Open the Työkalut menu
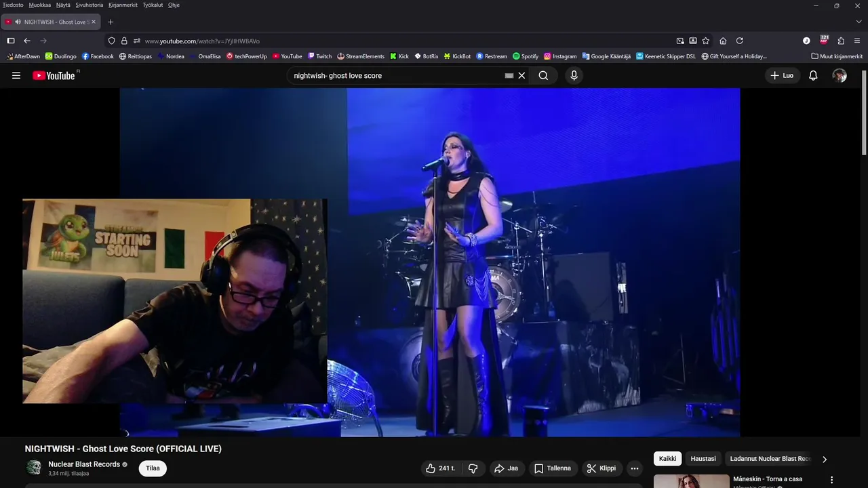This screenshot has width=868, height=488. (x=153, y=5)
